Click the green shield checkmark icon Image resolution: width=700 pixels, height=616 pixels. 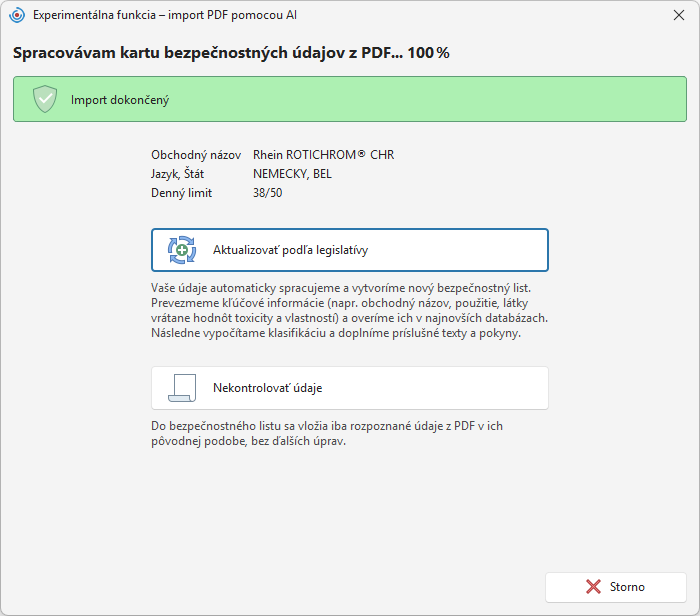pyautogui.click(x=45, y=99)
